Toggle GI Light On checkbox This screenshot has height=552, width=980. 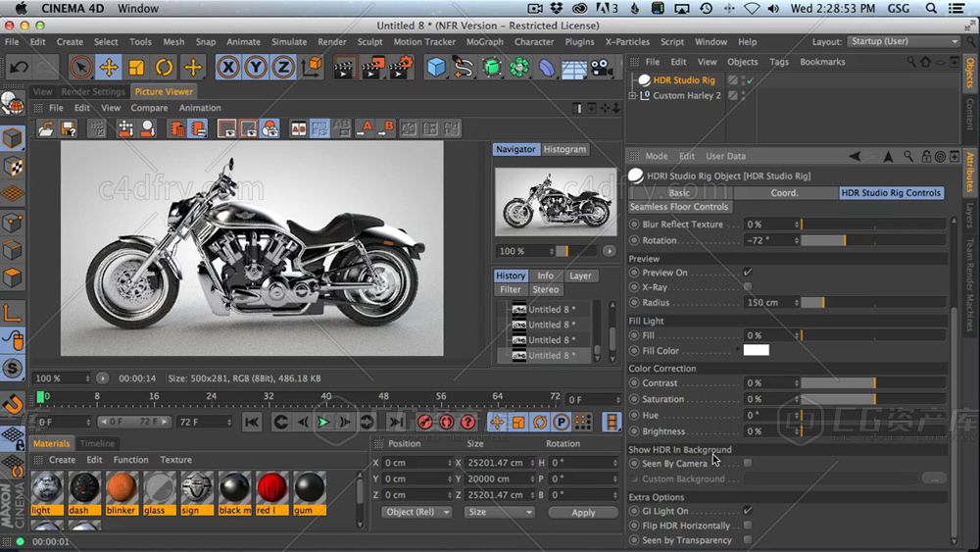pos(748,510)
